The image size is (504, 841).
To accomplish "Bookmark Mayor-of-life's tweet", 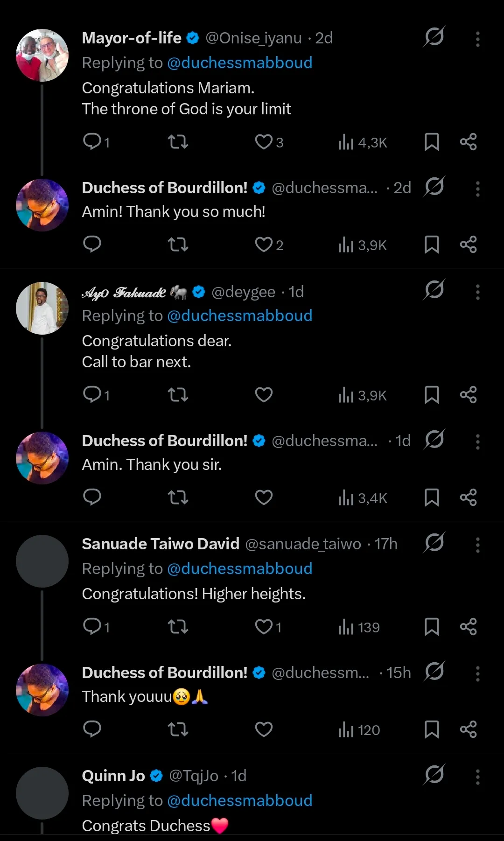I will 432,142.
